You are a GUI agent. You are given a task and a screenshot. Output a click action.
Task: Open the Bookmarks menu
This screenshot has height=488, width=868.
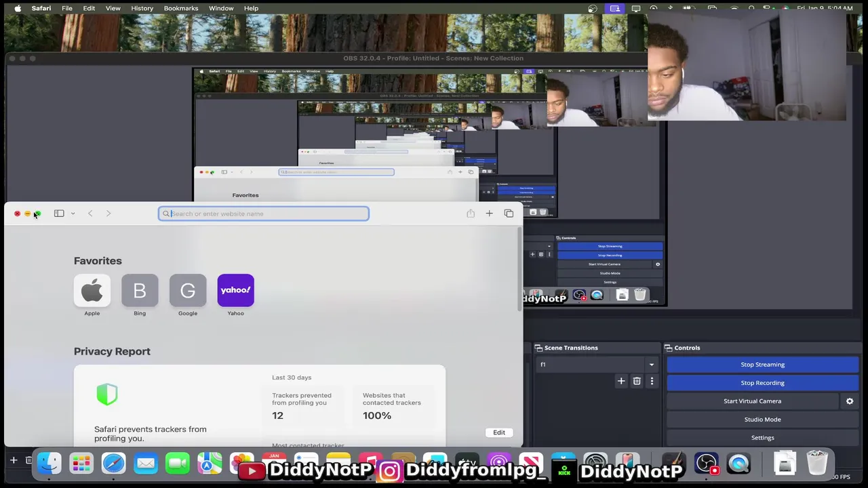coord(181,8)
